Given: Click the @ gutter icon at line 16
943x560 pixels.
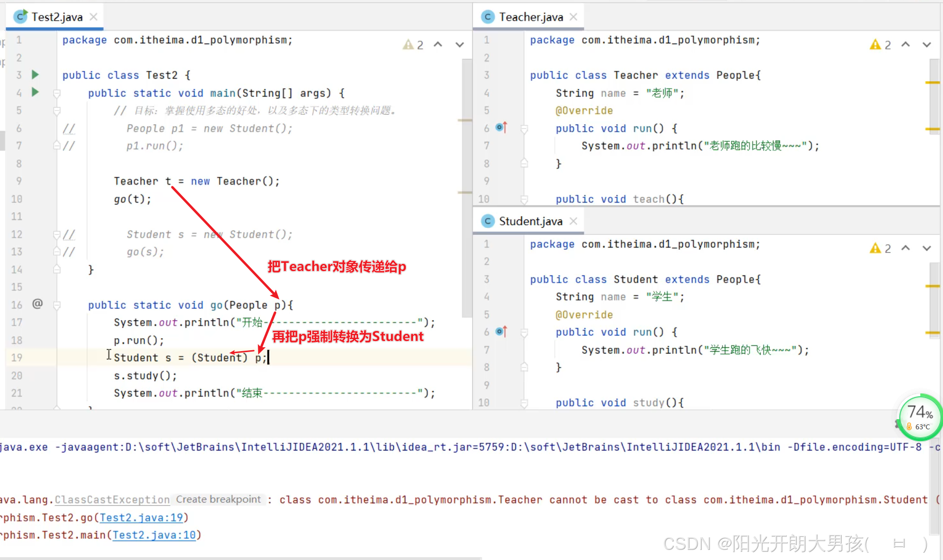Looking at the screenshot, I should pyautogui.click(x=38, y=304).
